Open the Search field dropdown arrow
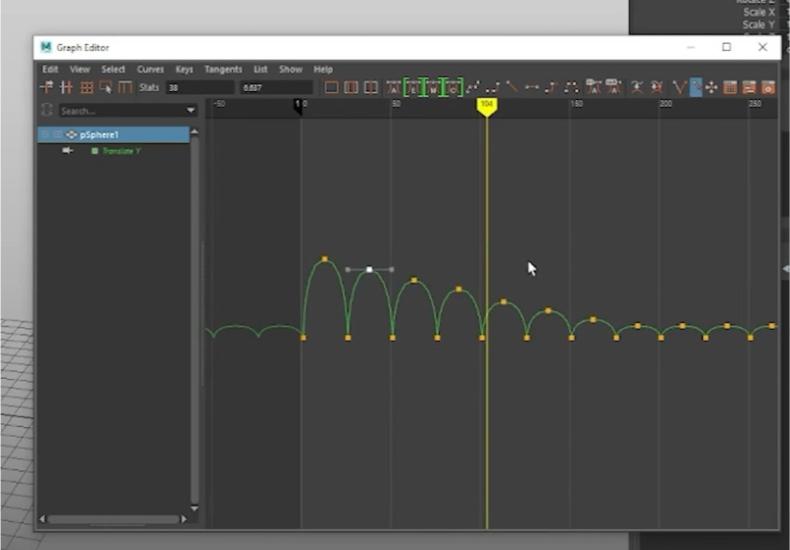790x550 pixels. pyautogui.click(x=190, y=110)
